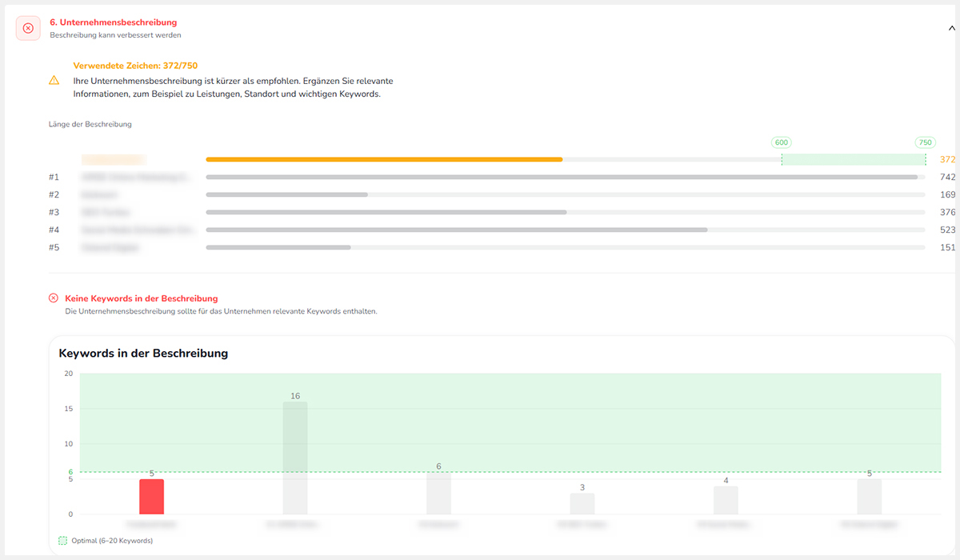Viewport: 960px width, 560px height.
Task: Click the Beschreibung kann verbessert werden subtitle
Action: click(x=115, y=35)
